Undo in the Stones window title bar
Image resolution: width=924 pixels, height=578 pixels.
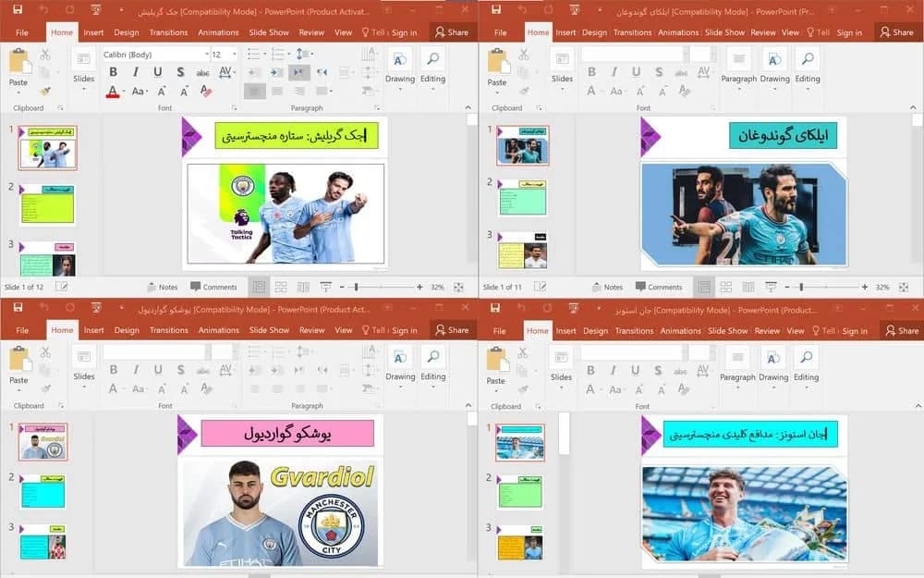pyautogui.click(x=521, y=308)
